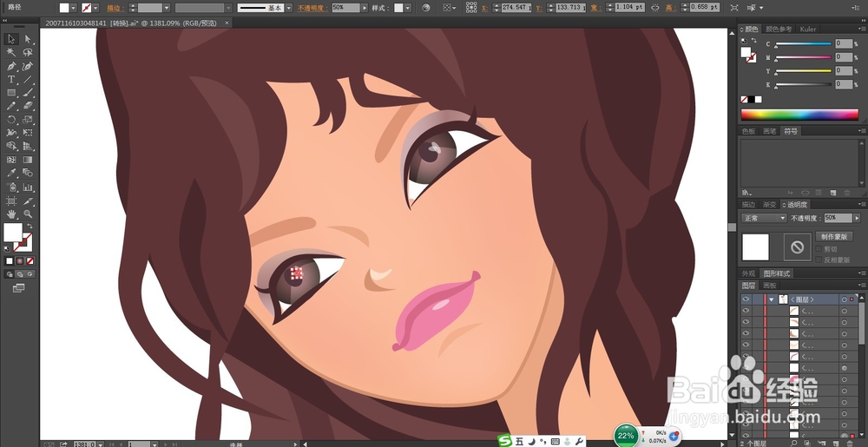The width and height of the screenshot is (868, 447).
Task: Set toolbox paint mode to None
Action: (30, 260)
